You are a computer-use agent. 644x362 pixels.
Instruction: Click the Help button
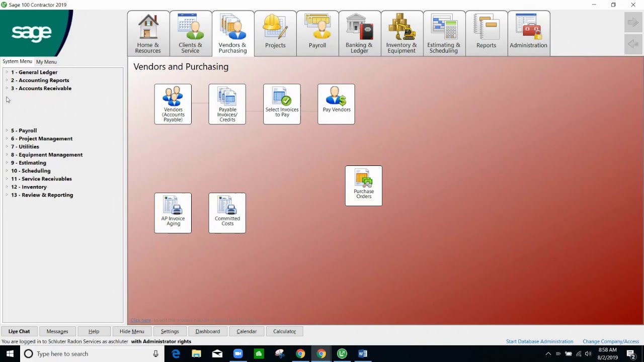94,331
